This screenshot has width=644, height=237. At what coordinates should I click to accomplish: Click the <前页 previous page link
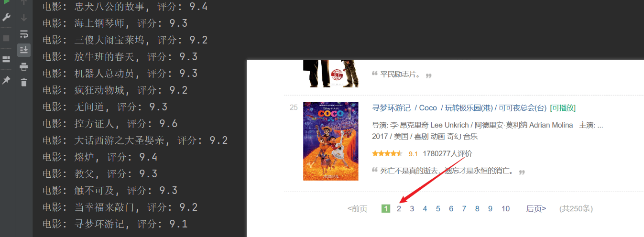click(x=358, y=208)
